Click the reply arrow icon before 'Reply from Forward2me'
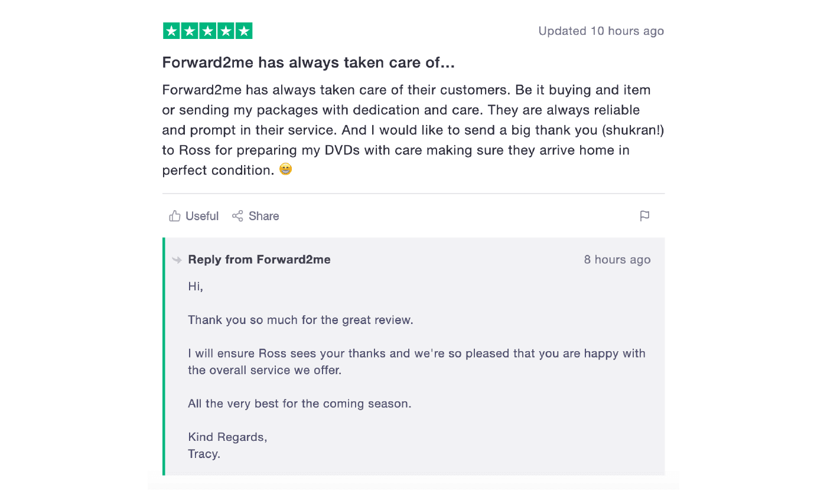The image size is (827, 504). [x=176, y=260]
